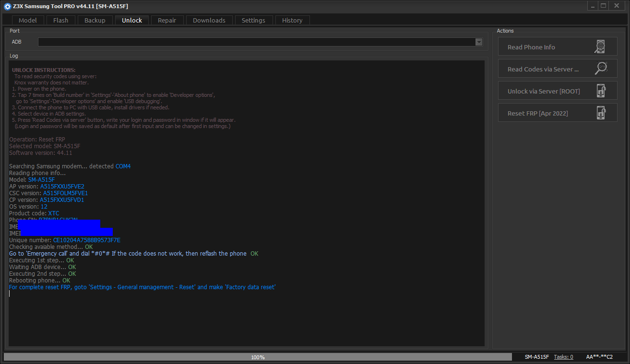Viewport: 630px width, 364px height.
Task: Click the 100% progress bar
Action: [x=258, y=357]
